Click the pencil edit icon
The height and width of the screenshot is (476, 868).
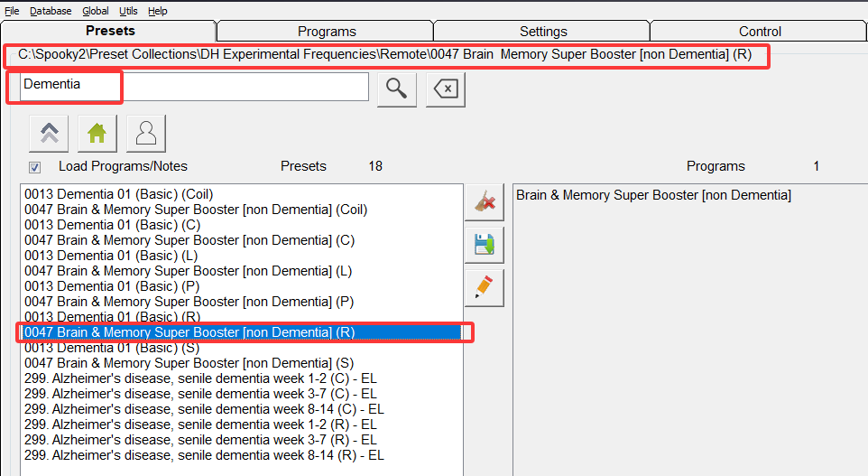pyautogui.click(x=485, y=288)
